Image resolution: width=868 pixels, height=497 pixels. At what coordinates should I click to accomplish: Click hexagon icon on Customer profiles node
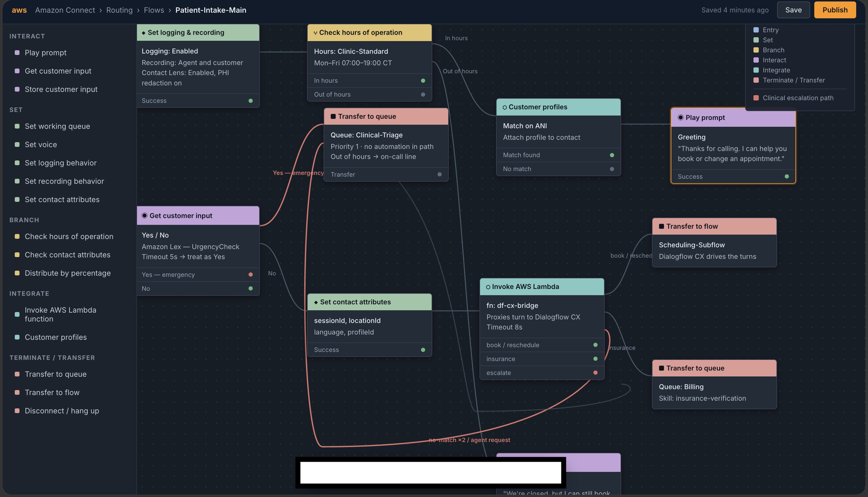505,107
